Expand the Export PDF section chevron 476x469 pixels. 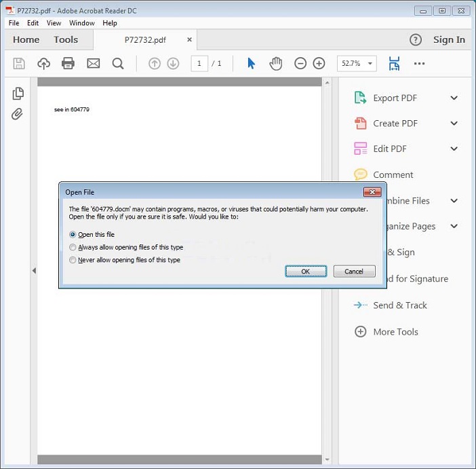tap(454, 98)
